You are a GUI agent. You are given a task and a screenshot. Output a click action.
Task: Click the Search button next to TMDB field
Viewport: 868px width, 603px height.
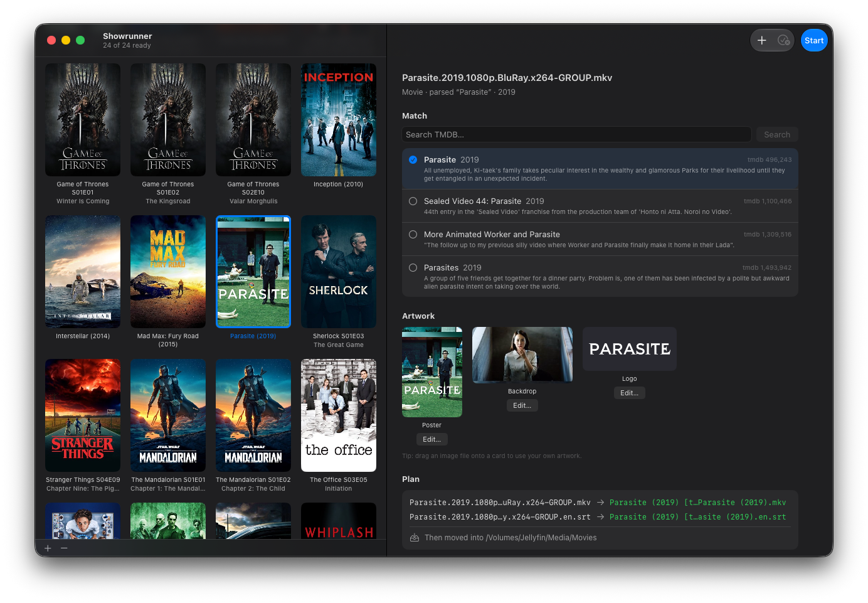777,134
